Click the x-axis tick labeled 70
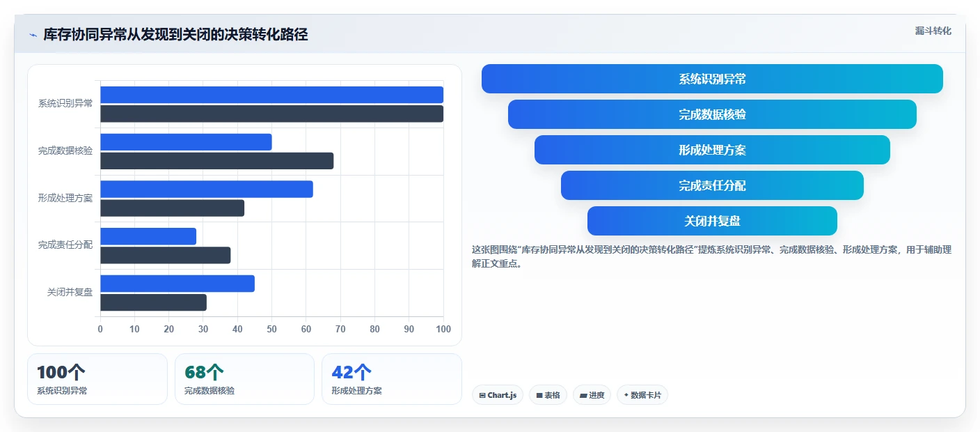This screenshot has height=432, width=980. pos(340,329)
